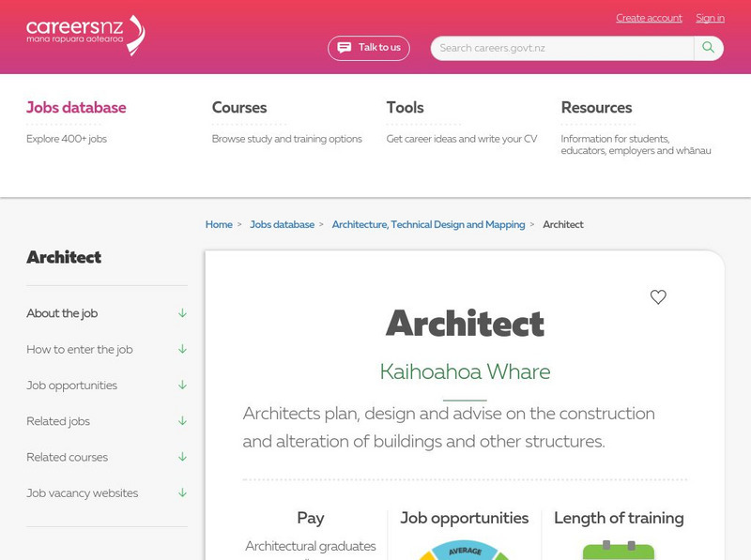Expand Job opportunities sidebar arrow
Screen dimensions: 751x560
click(x=182, y=386)
